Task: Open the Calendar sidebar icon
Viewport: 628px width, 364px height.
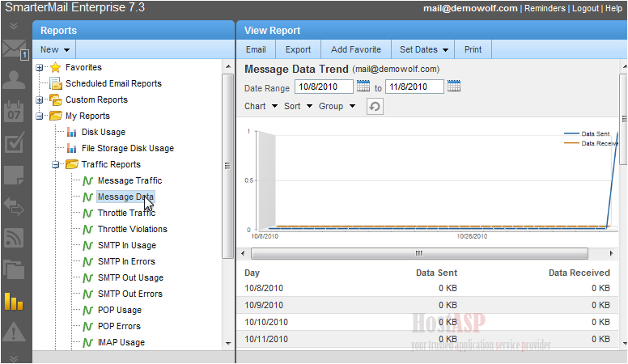Action: click(x=14, y=112)
